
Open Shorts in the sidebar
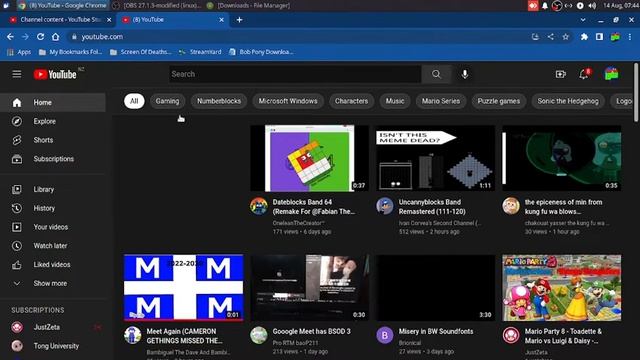pyautogui.click(x=53, y=140)
